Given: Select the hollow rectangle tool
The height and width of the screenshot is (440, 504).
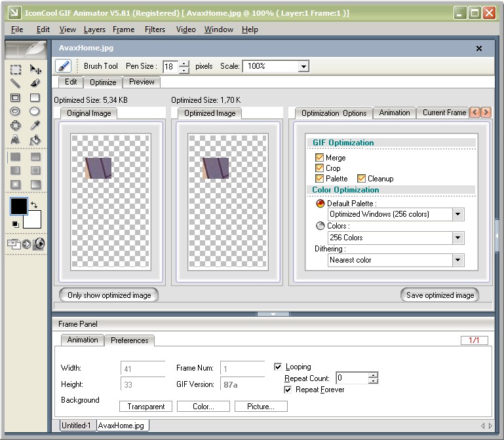Looking at the screenshot, I should 15,98.
